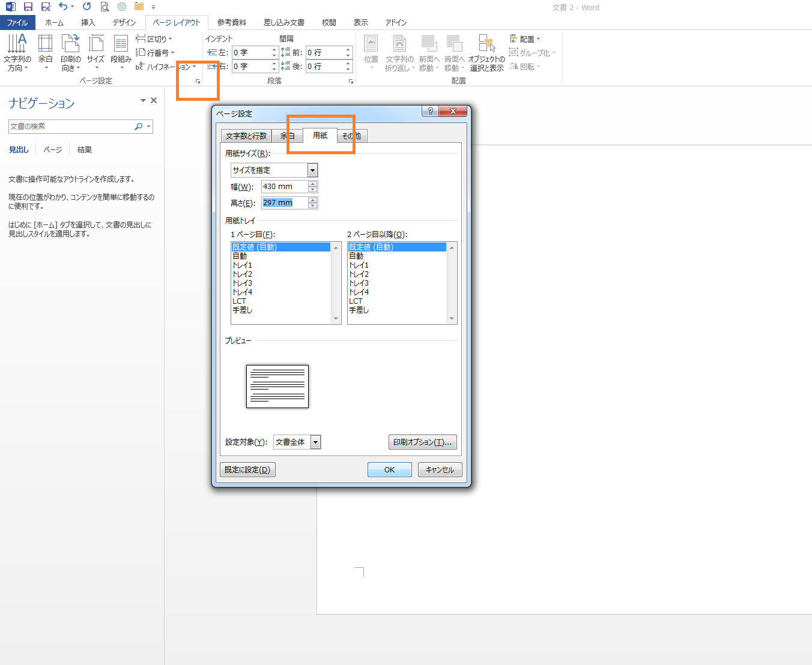Click the 文字列の折り返し wrap text tool
812x665 pixels.
click(399, 53)
